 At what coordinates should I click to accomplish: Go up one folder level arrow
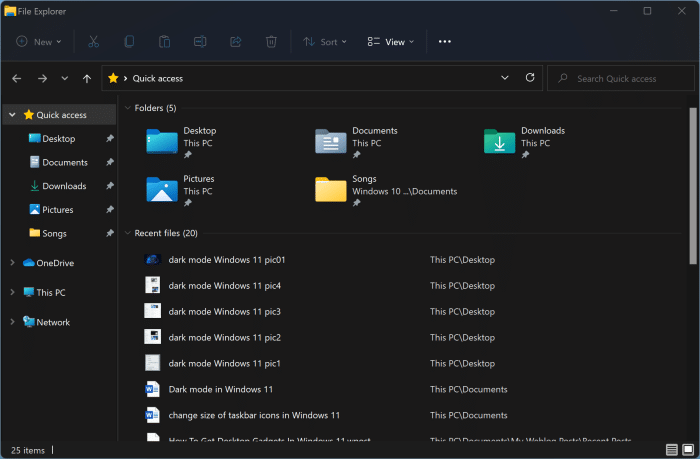87,79
